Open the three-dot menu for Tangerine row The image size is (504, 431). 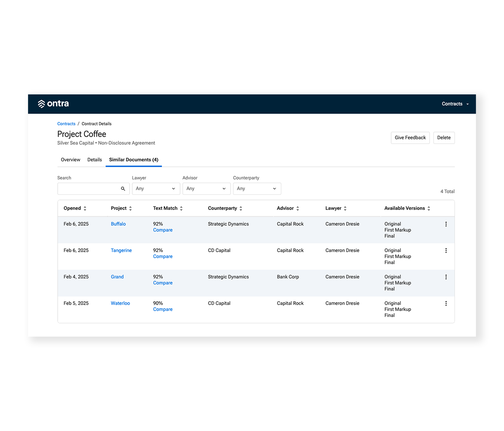(446, 250)
